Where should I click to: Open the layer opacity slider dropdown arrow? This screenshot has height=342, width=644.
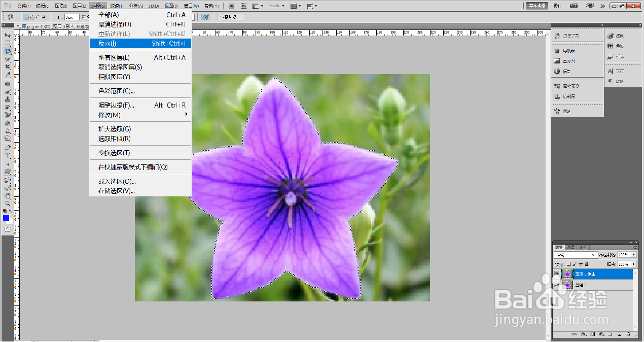click(633, 255)
